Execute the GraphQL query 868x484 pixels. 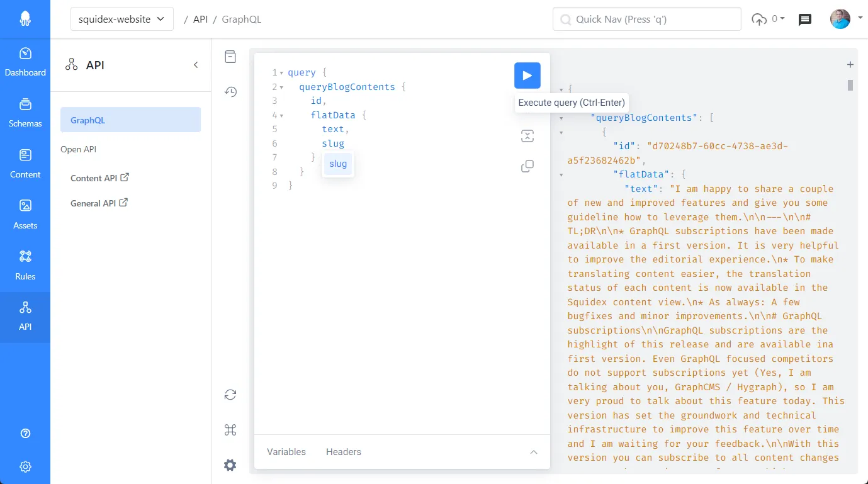[527, 75]
